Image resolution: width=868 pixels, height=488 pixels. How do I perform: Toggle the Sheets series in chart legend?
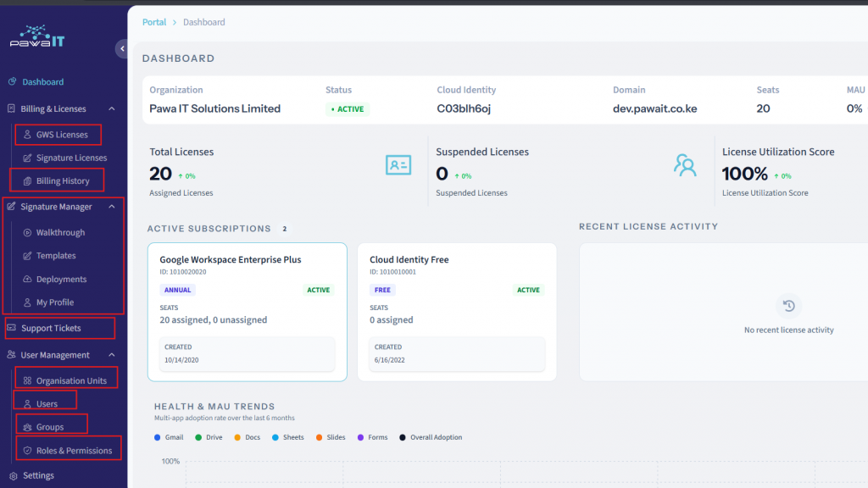(288, 437)
